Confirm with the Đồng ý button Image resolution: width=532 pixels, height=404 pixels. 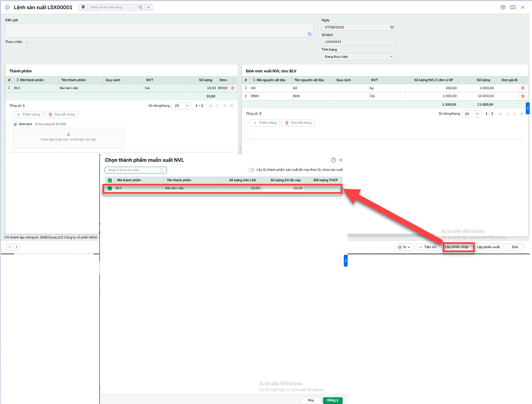click(x=333, y=400)
